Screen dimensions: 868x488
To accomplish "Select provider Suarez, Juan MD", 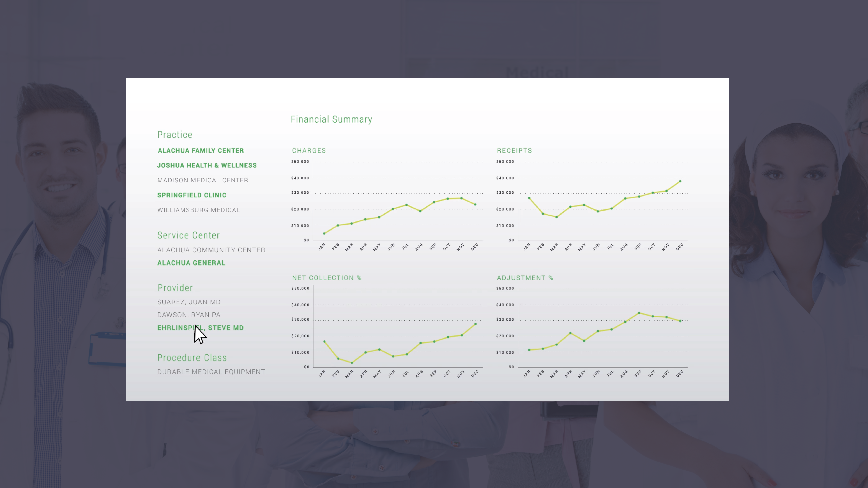I will point(189,302).
